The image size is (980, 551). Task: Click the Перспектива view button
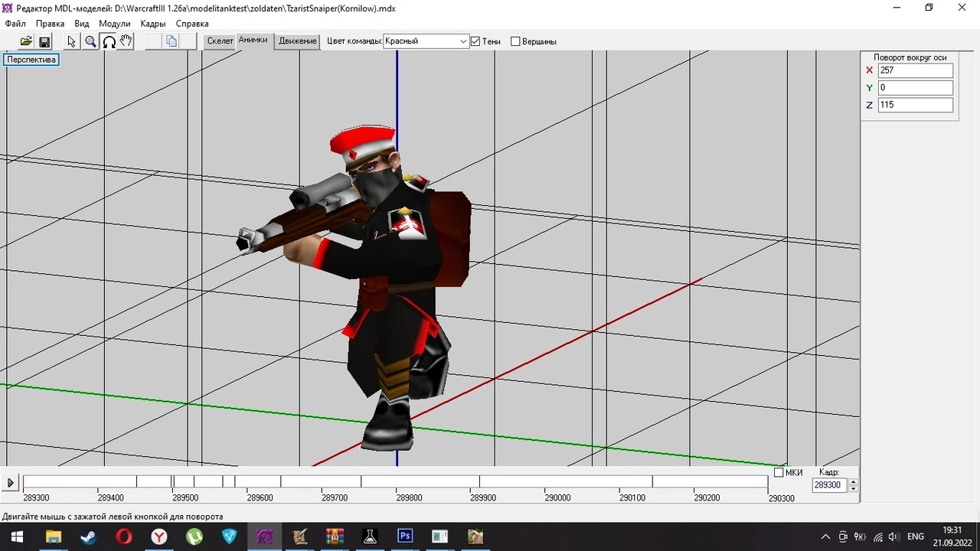(31, 60)
